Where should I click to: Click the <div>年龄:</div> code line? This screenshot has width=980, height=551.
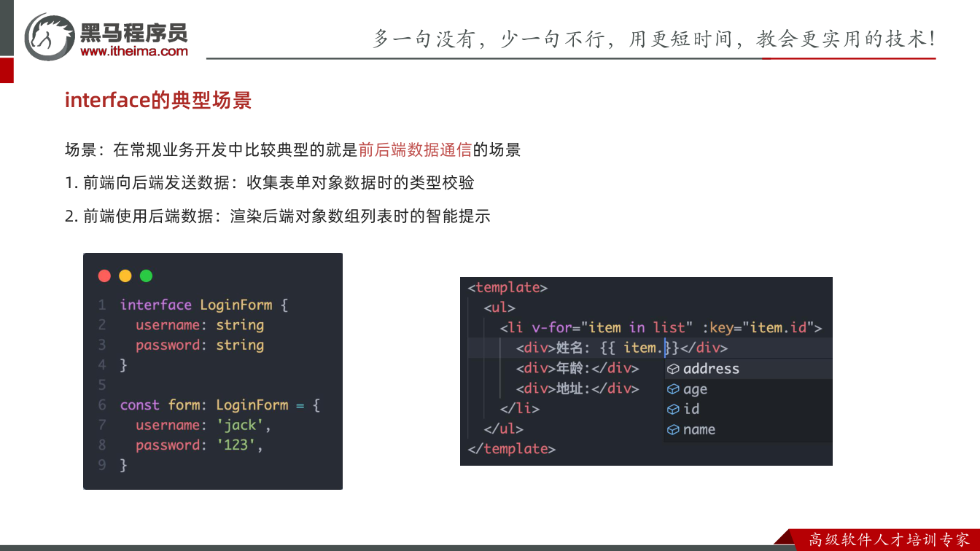coord(577,368)
